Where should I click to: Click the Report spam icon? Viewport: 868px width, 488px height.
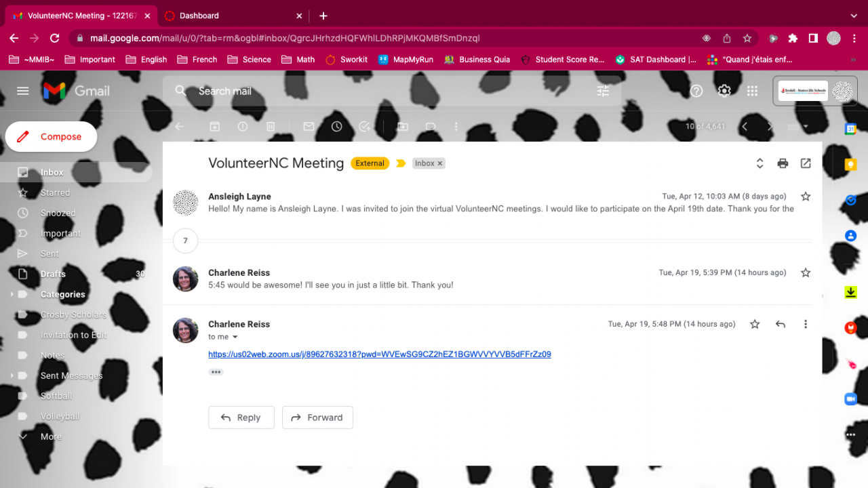click(243, 127)
